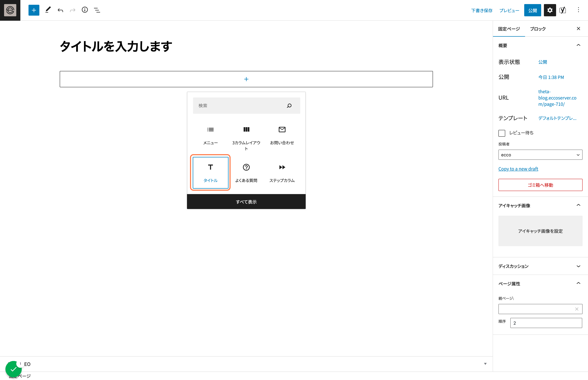Click the redo arrow icon

click(x=72, y=10)
